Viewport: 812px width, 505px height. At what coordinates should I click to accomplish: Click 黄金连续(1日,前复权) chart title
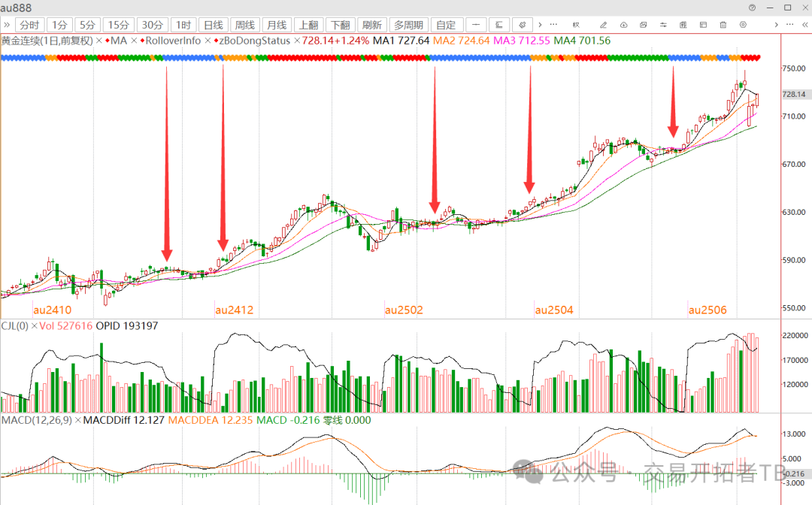[47, 41]
